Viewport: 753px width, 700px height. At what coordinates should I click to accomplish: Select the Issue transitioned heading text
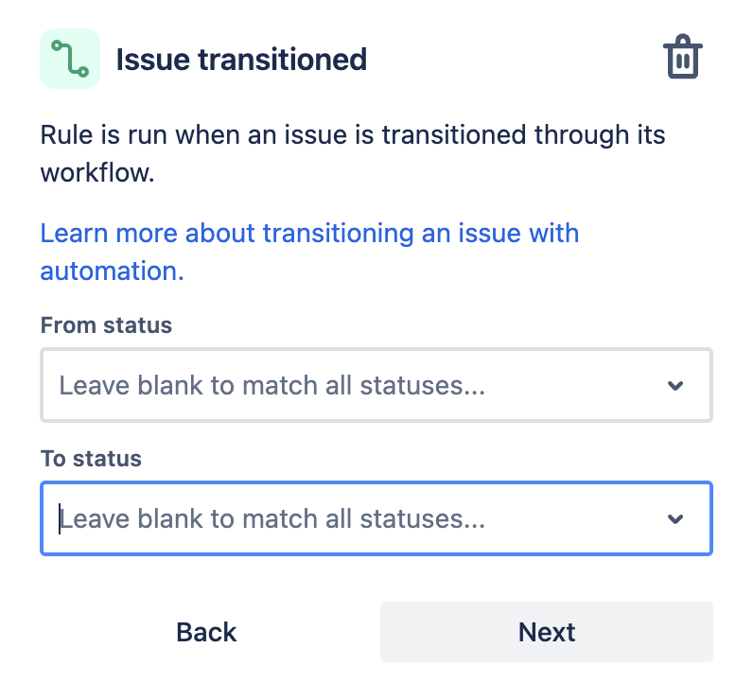pos(241,60)
